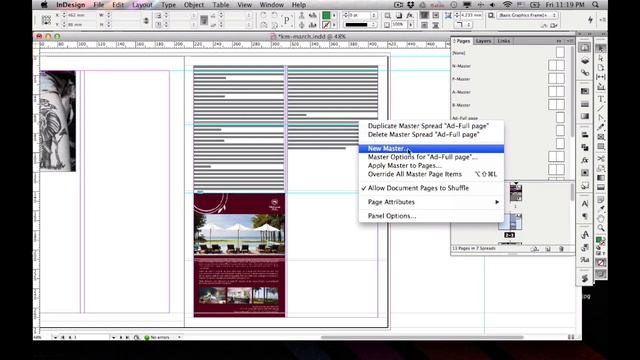Screen dimensions: 640x360
Task: Open the fill color swatch dropdown arrow
Action: (334, 15)
